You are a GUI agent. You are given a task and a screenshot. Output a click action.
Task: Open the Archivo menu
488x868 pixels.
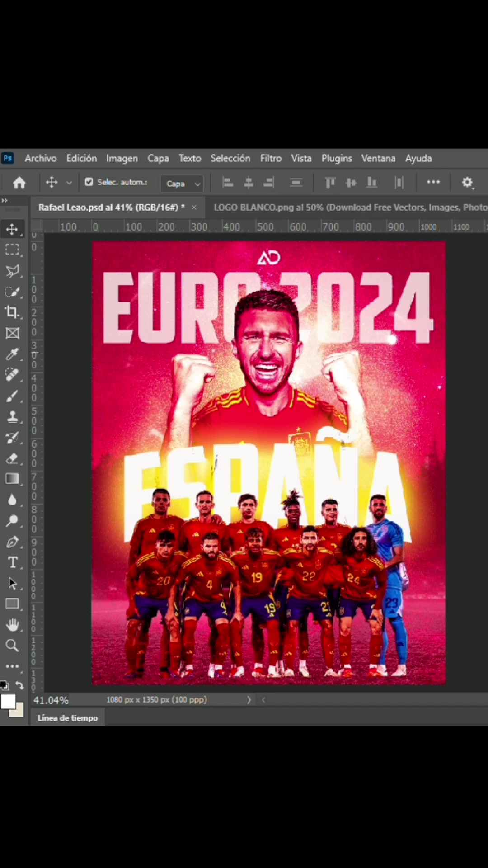[41, 158]
